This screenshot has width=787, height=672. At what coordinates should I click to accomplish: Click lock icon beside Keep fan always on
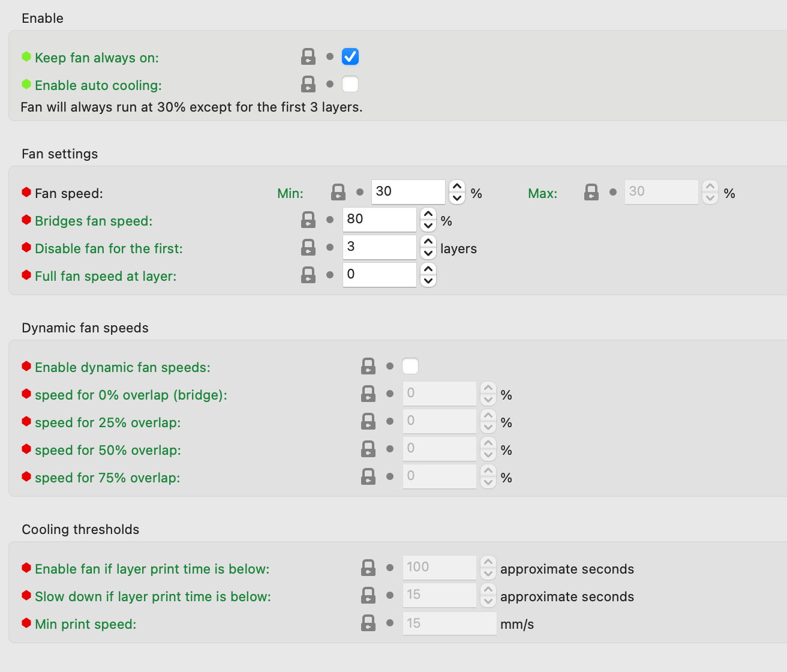[308, 57]
